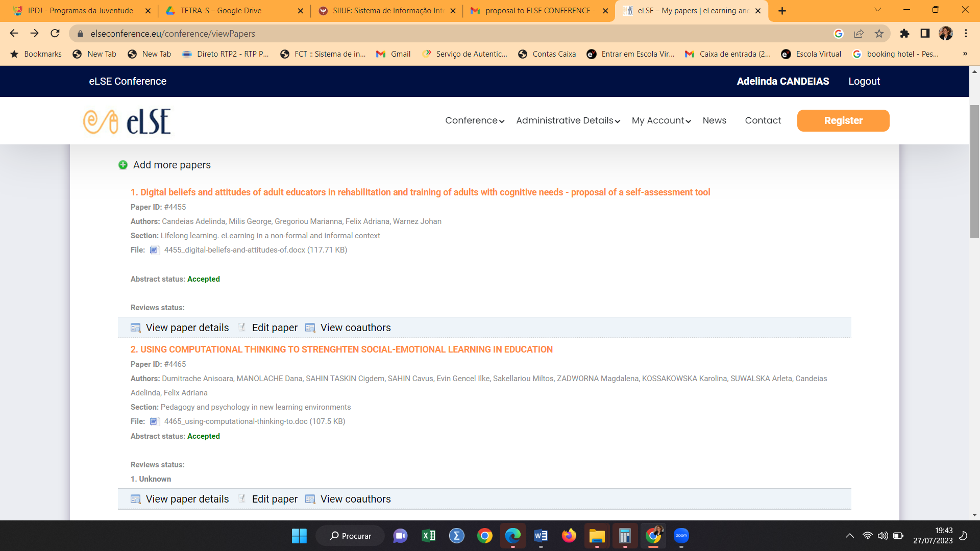The width and height of the screenshot is (980, 551).
Task: Click the eLSE logo in header
Action: tap(127, 121)
